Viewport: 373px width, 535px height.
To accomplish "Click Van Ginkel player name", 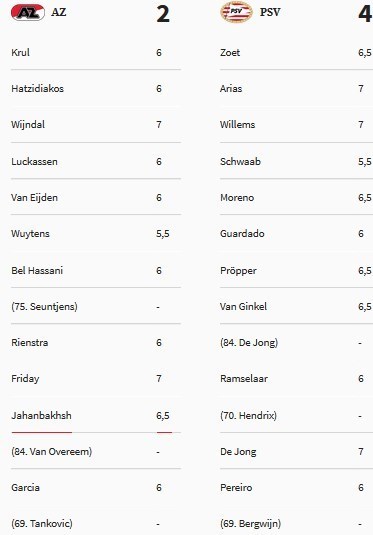I will pos(243,306).
